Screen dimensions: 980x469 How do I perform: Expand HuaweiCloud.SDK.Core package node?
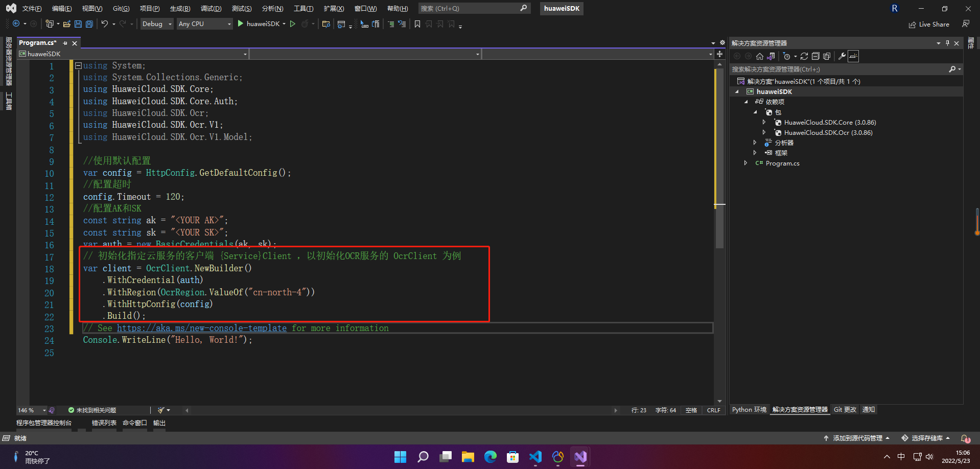(x=764, y=122)
